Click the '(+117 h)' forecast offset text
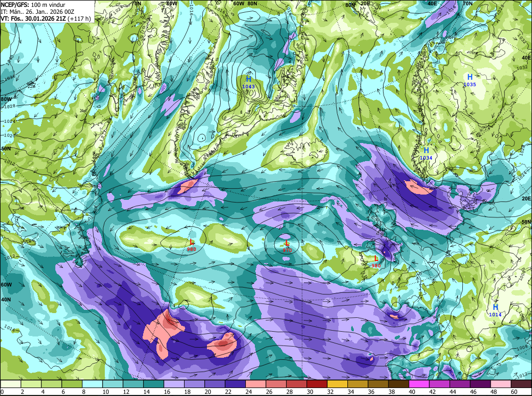The image size is (532, 396). (79, 19)
